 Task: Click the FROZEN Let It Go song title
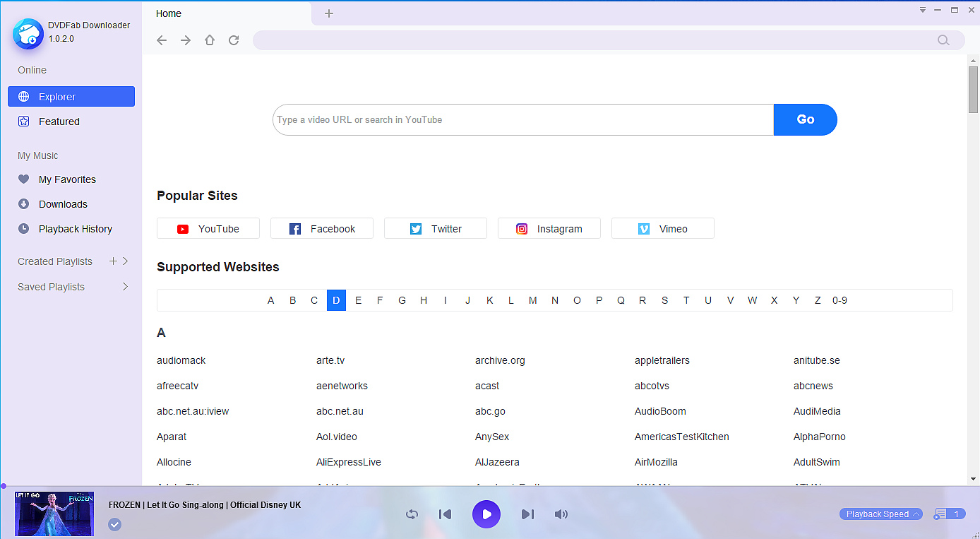[205, 505]
